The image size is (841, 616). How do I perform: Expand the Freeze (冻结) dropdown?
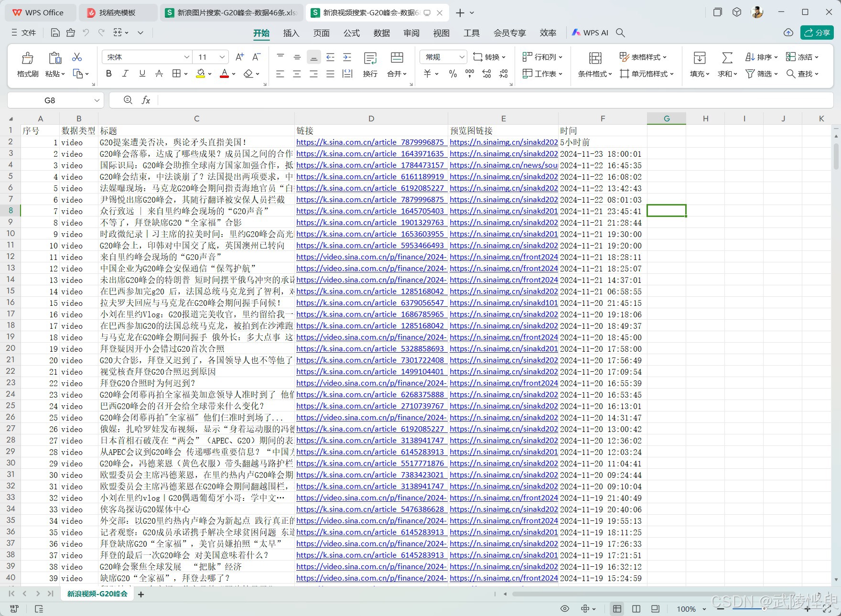[817, 57]
